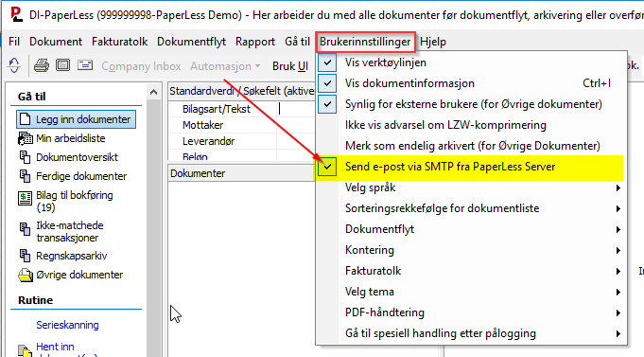Enable Ikke vis advarsel om LZW-komprimering

tap(471, 125)
